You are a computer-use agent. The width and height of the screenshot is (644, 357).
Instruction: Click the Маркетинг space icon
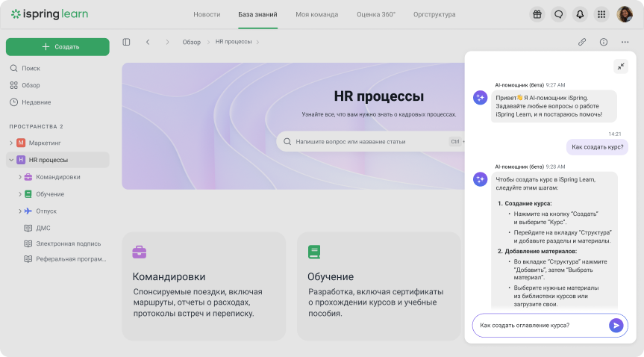[21, 143]
